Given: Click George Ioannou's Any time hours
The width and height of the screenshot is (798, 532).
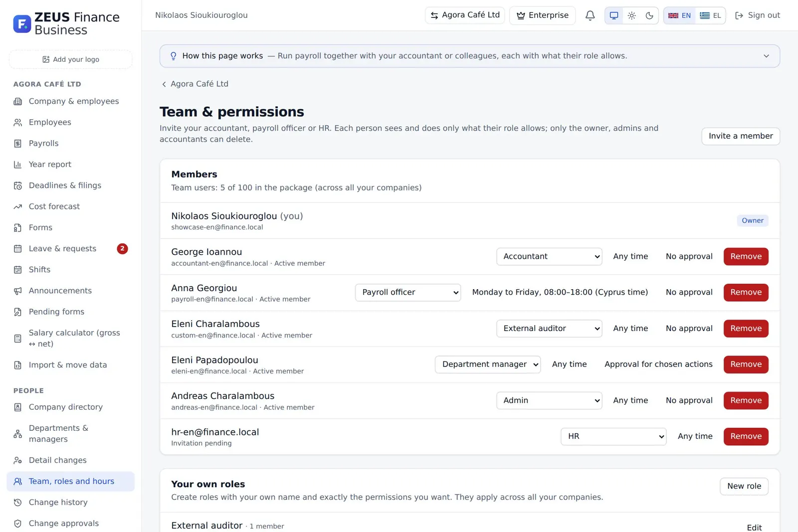Looking at the screenshot, I should [630, 256].
